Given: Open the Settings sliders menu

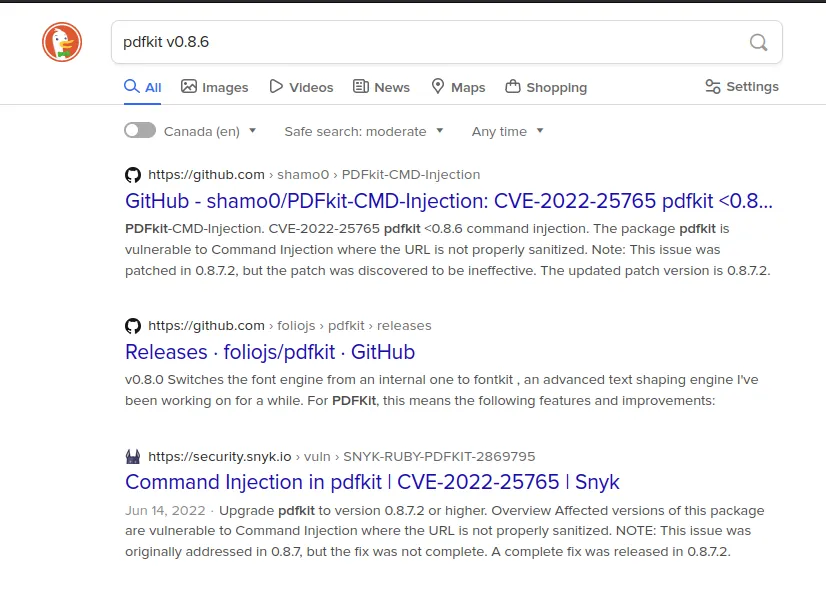Looking at the screenshot, I should 741,87.
